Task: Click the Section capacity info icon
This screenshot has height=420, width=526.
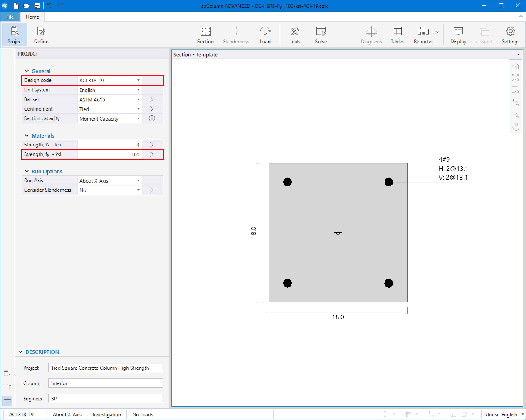Action: (152, 119)
